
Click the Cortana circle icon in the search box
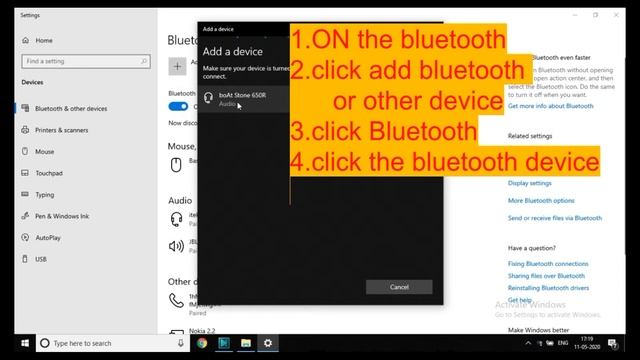(x=45, y=343)
